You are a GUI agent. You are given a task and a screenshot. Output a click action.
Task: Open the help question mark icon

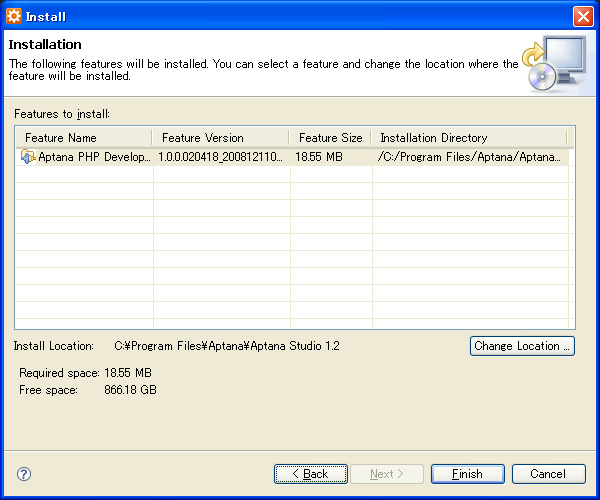point(24,474)
